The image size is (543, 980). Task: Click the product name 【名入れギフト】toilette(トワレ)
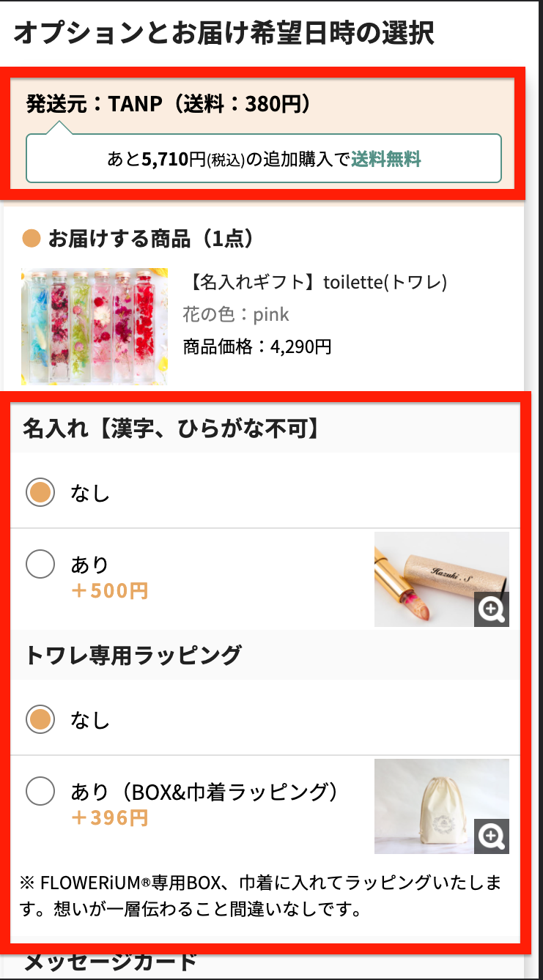pyautogui.click(x=318, y=282)
